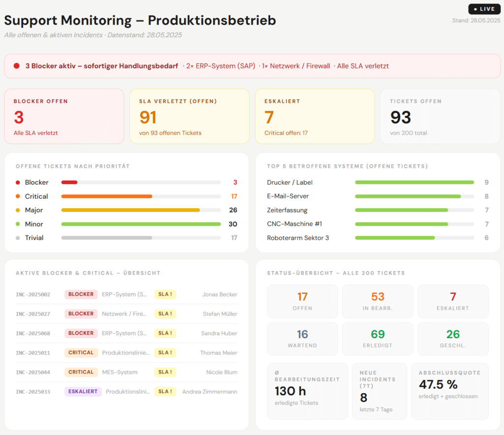504x435 pixels.
Task: Open the Eskaliert KPI card
Action: coord(315,116)
